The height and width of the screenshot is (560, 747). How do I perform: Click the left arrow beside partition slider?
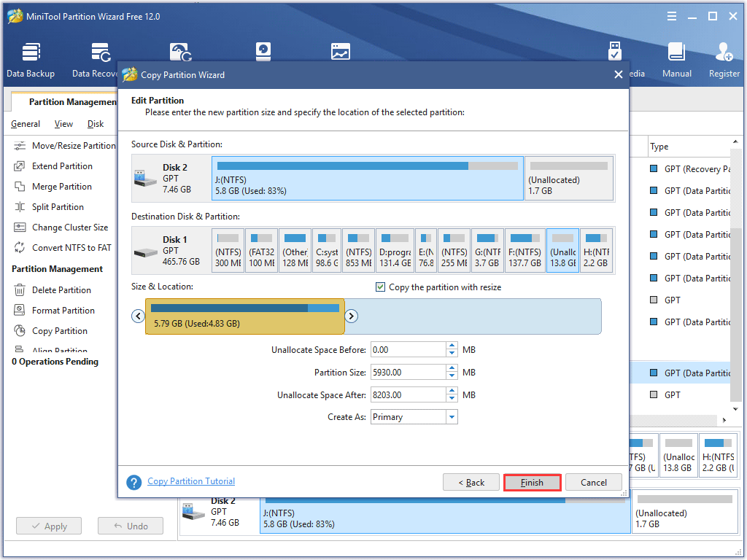[138, 316]
